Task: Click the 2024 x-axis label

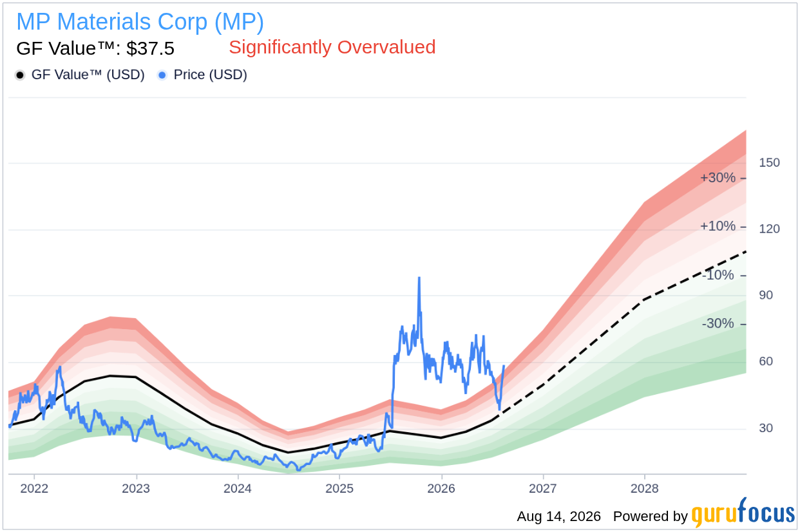Action: pyautogui.click(x=238, y=488)
